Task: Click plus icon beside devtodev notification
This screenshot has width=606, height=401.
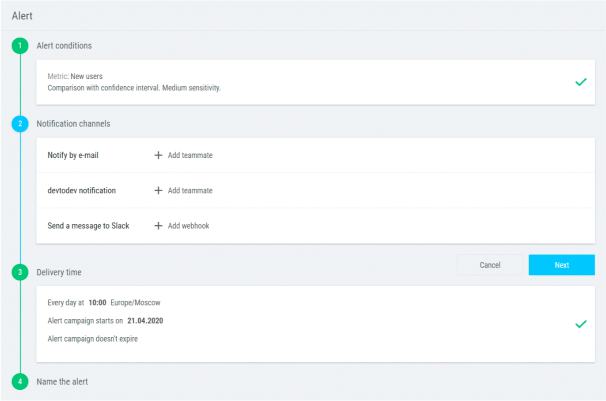Action: click(x=158, y=190)
